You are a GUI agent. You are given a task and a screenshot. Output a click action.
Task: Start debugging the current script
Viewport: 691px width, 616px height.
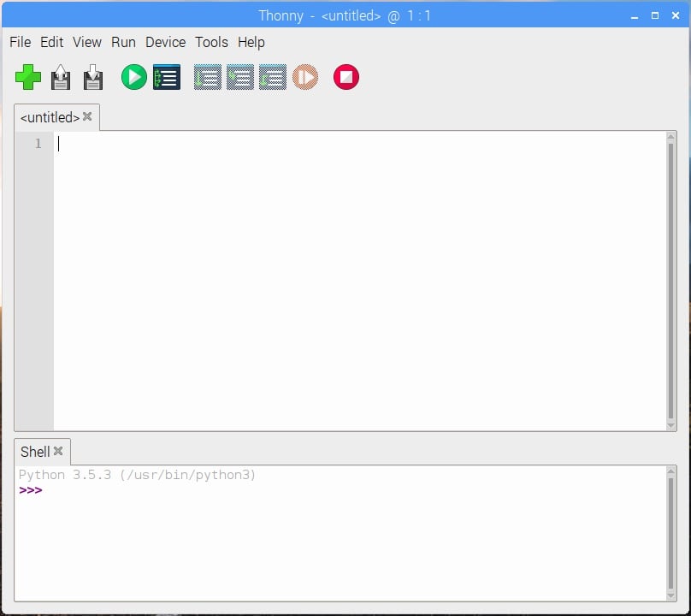tap(166, 78)
